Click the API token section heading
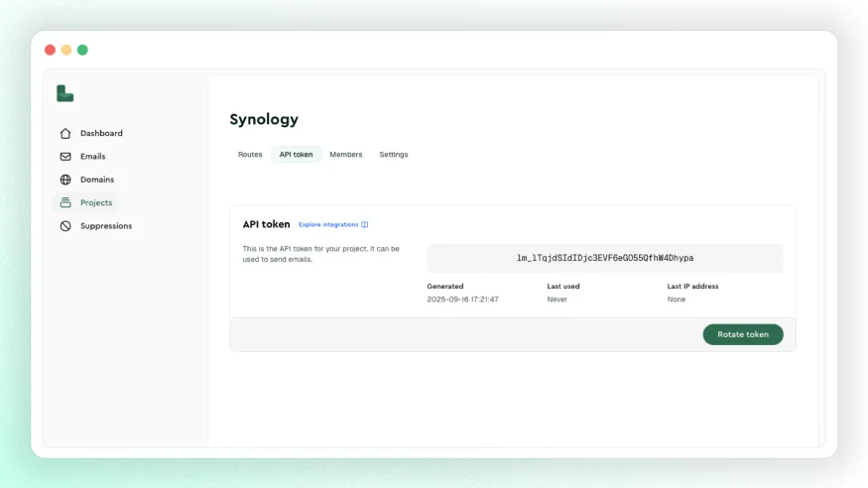Viewport: 868px width, 488px height. tap(266, 224)
